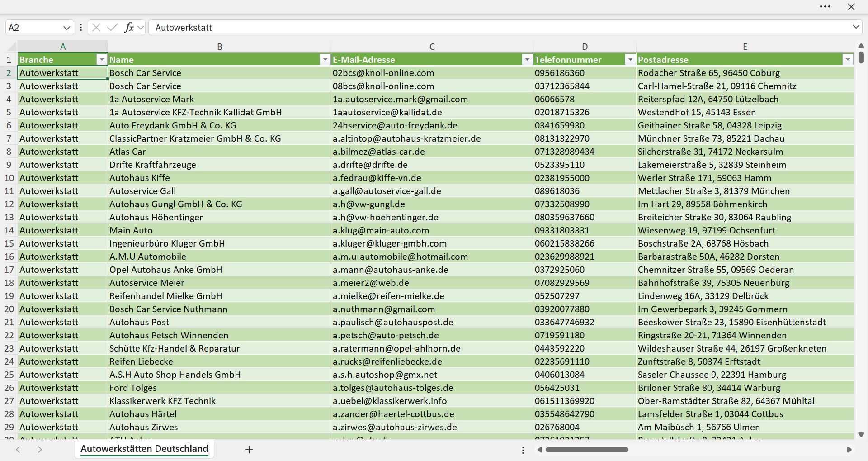Click the sheet tab bar split handle dots

pyautogui.click(x=523, y=450)
